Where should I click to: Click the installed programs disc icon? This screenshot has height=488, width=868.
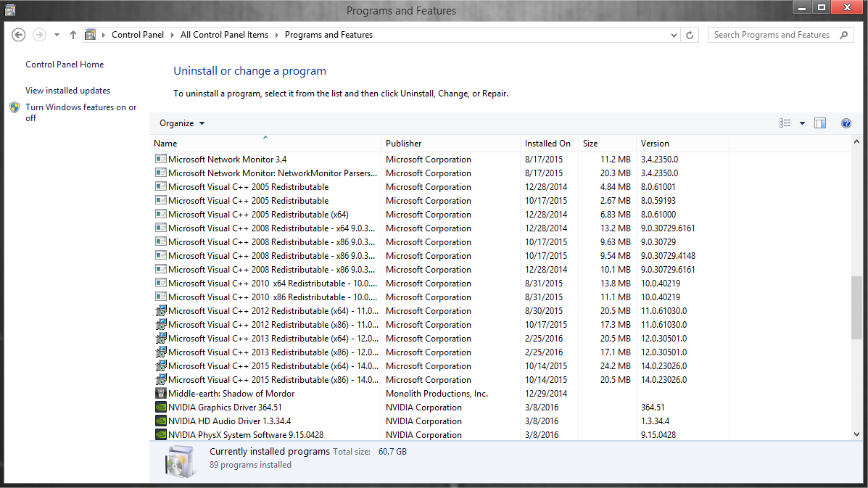[x=180, y=461]
